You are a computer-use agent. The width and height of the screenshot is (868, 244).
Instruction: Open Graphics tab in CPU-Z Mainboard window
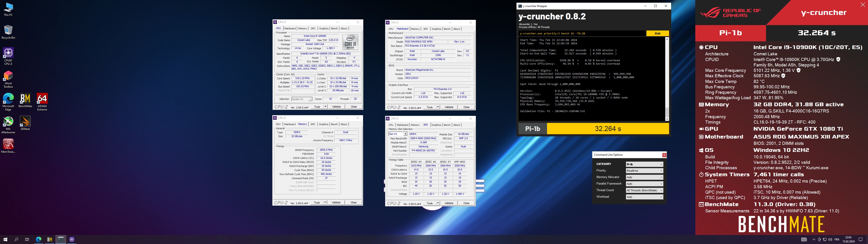(x=436, y=29)
